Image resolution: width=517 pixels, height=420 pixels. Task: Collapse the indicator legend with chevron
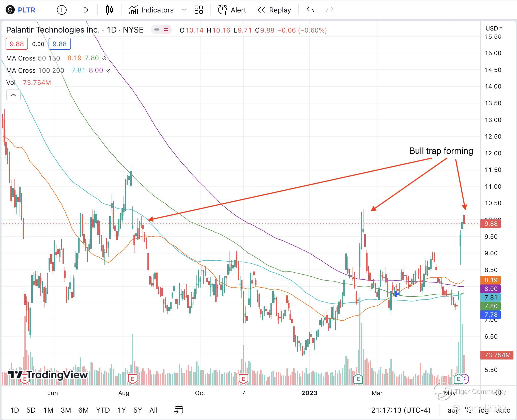click(13, 95)
